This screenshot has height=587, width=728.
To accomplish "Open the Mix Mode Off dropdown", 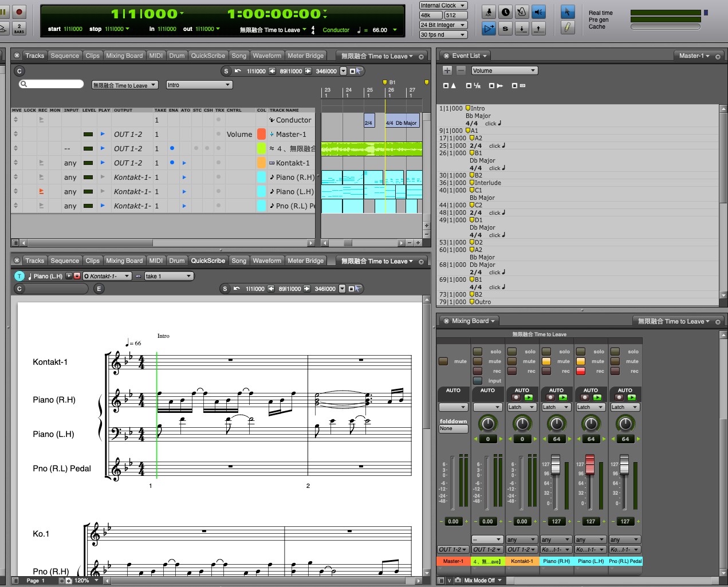I will [483, 580].
